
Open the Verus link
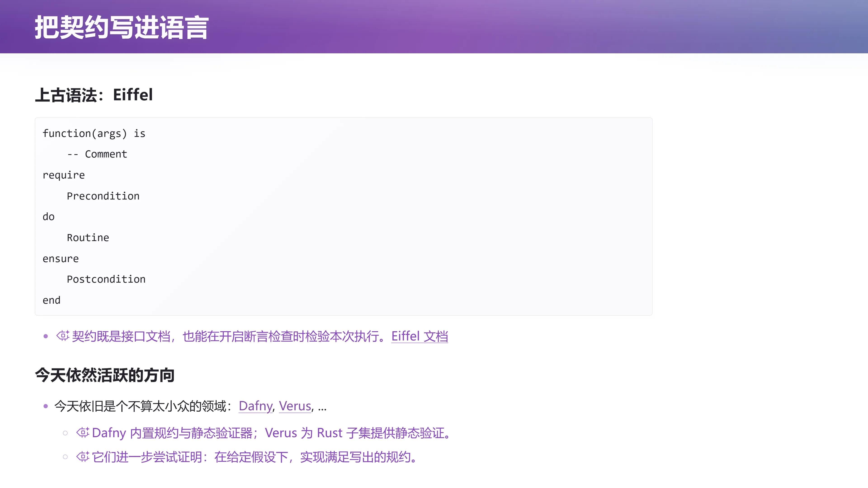pos(295,406)
